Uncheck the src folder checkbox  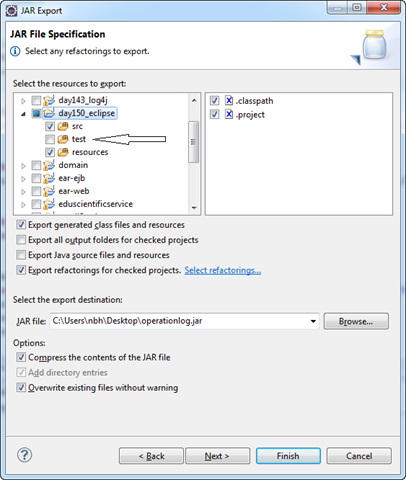pos(50,126)
